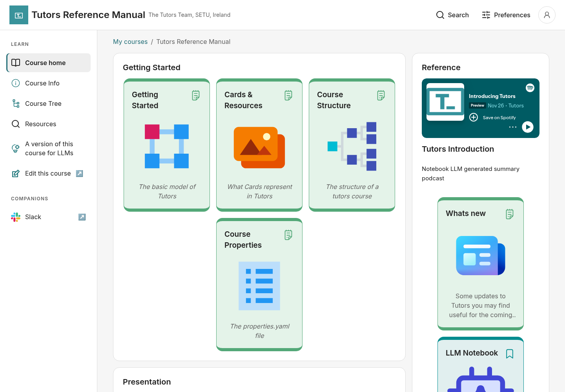Open the Course Structure card

tap(352, 145)
